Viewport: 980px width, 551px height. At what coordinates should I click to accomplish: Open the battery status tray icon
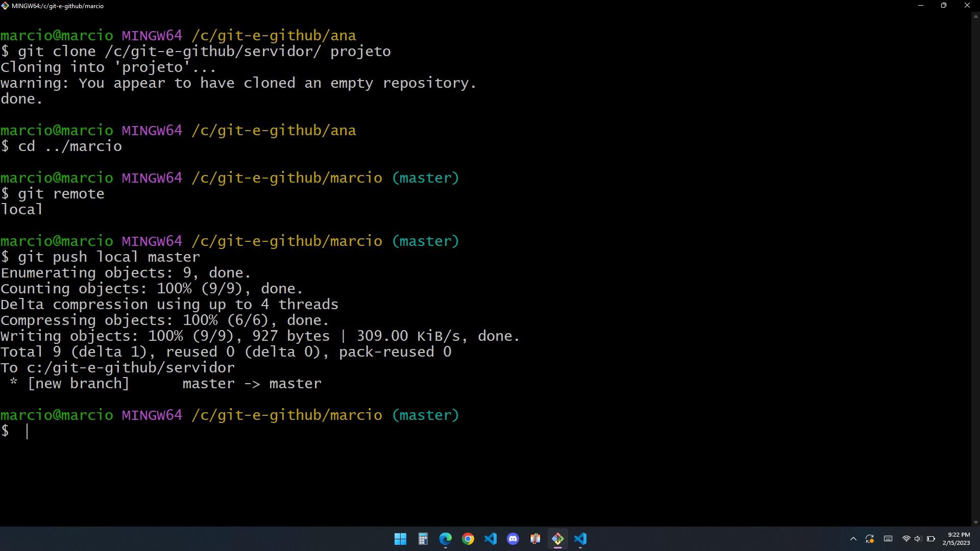point(930,539)
